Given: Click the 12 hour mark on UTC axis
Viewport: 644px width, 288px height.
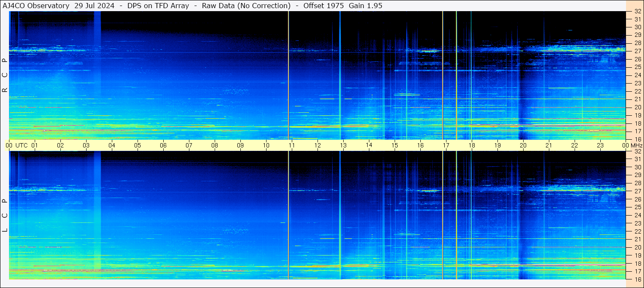Looking at the screenshot, I should (318, 145).
